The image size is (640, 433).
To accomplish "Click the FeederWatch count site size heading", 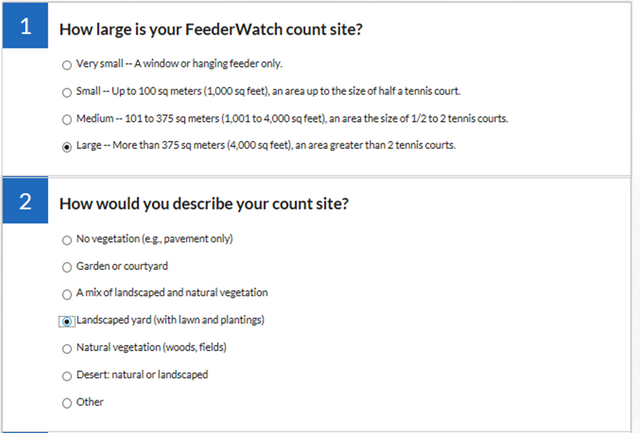I will [x=210, y=29].
